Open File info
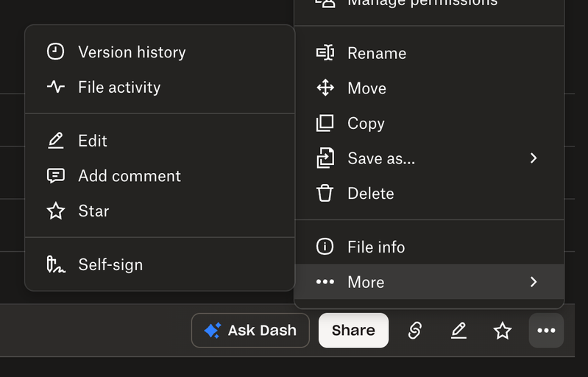Viewport: 588px width, 377px height. (376, 247)
